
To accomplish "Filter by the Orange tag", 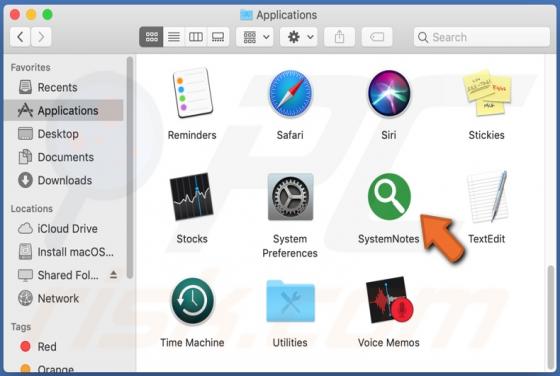I will coord(64,368).
